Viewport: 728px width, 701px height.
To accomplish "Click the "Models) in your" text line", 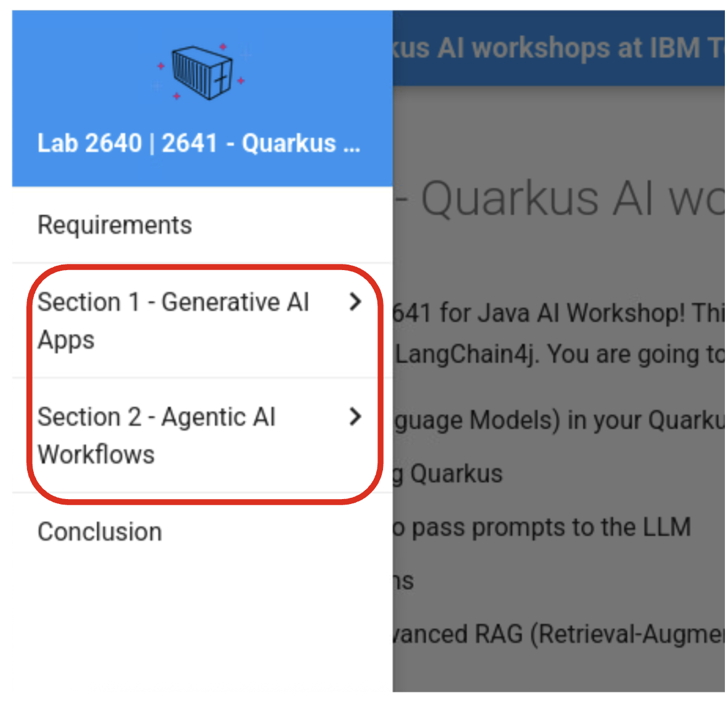I will (559, 420).
